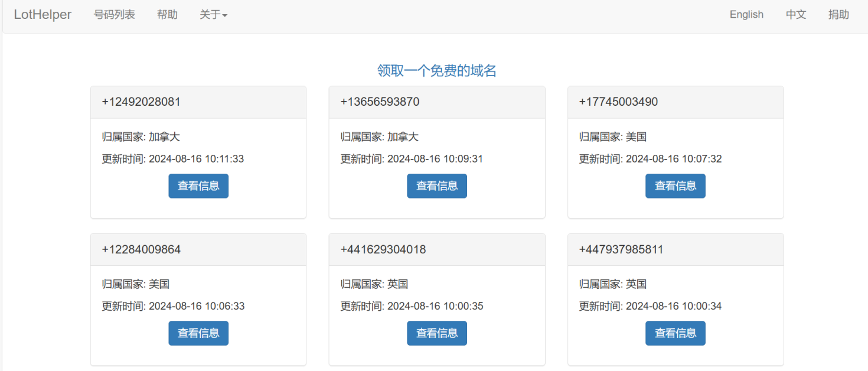Open 查看信息 under +441629304018
The width and height of the screenshot is (868, 371).
pos(437,333)
